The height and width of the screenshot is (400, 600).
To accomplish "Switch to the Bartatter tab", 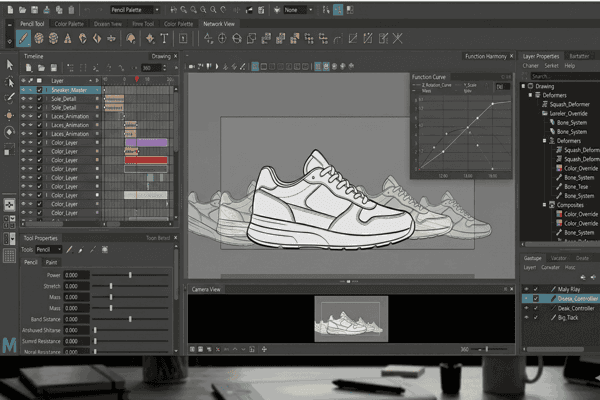I will (x=579, y=56).
